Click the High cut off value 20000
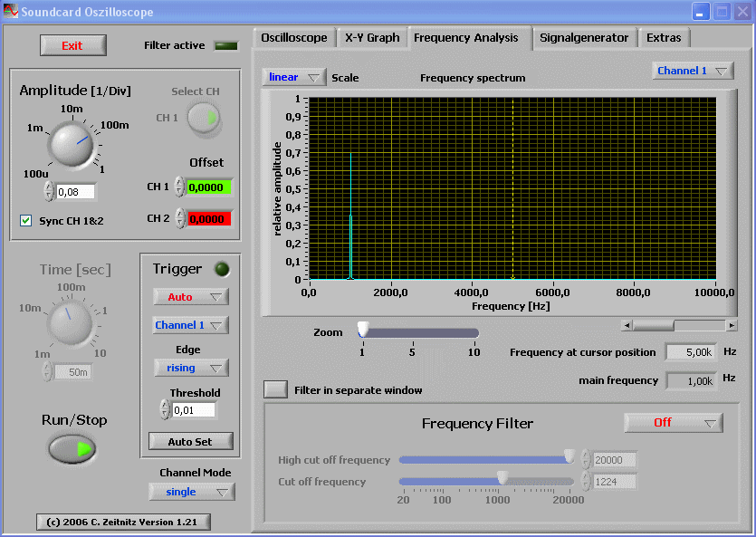 click(x=615, y=460)
